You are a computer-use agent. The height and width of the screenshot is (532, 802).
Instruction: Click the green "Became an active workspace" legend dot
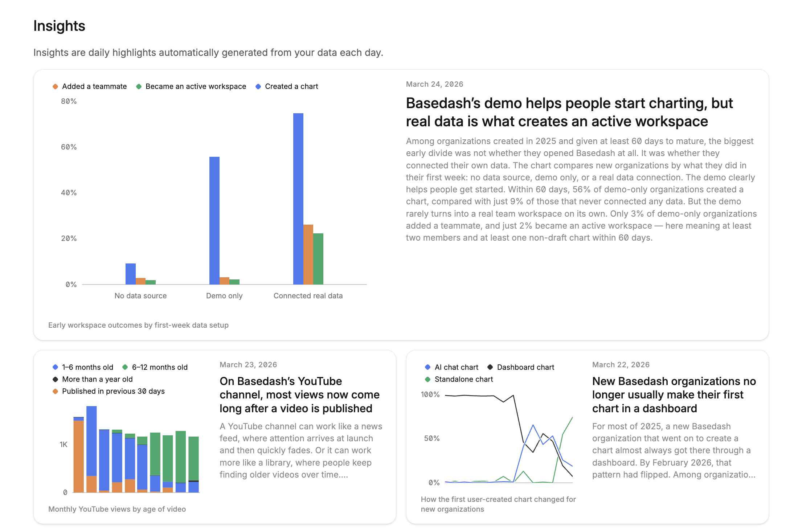[139, 86]
